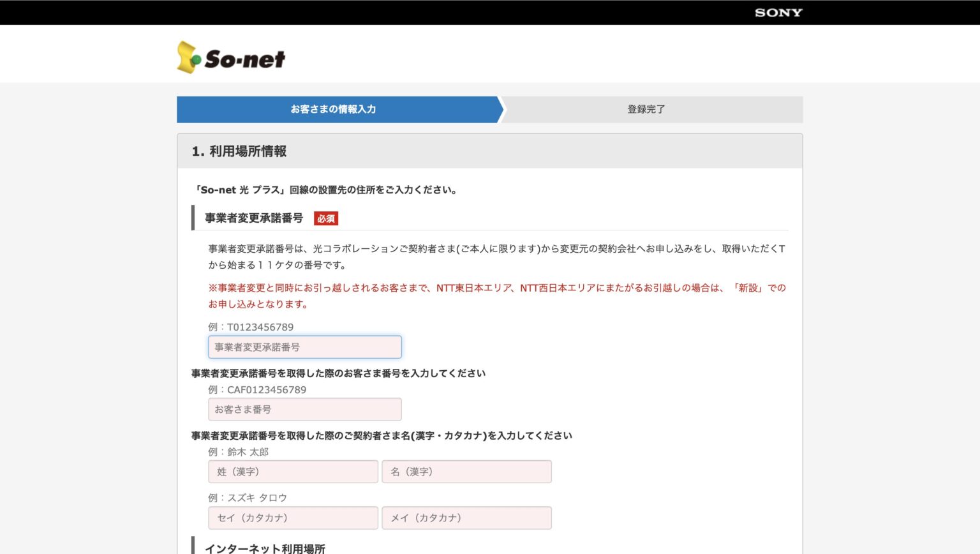This screenshot has width=980, height=554.
Task: Click the 名（漢字）input field
Action: click(466, 471)
